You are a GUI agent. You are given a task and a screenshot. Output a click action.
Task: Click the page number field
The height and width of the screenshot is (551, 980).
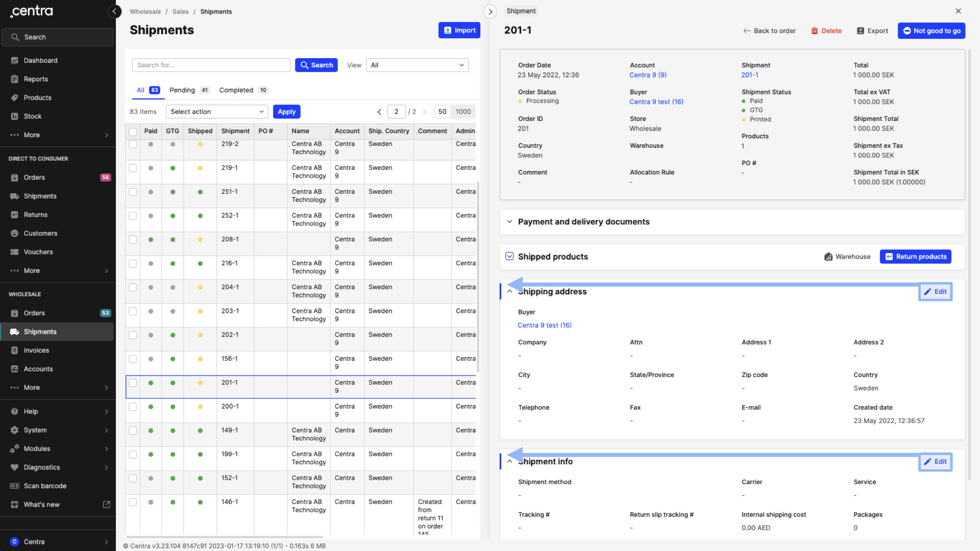click(x=397, y=112)
